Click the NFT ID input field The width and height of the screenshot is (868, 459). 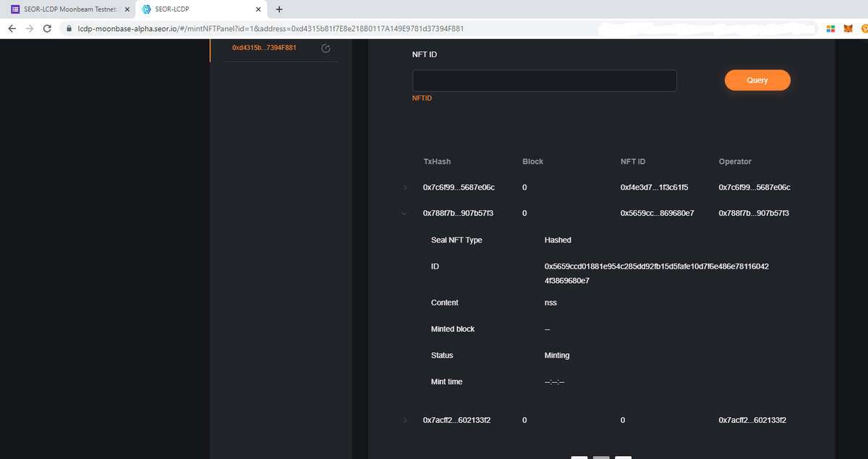[544, 80]
